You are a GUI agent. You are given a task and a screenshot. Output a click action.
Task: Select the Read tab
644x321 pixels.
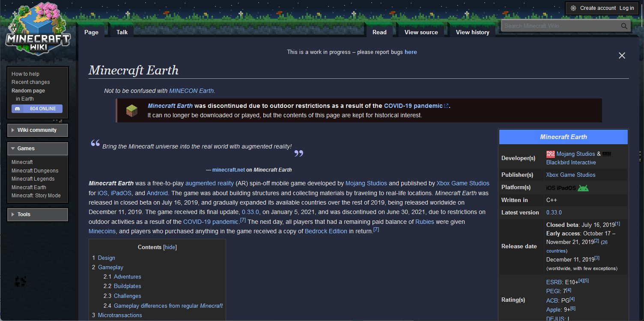[379, 32]
